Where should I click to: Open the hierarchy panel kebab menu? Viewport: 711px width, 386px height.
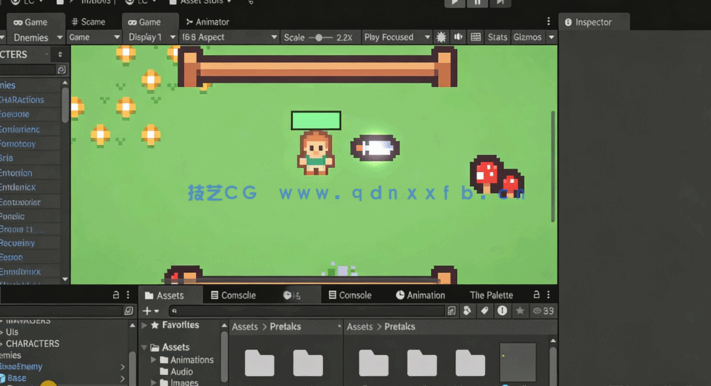128,295
